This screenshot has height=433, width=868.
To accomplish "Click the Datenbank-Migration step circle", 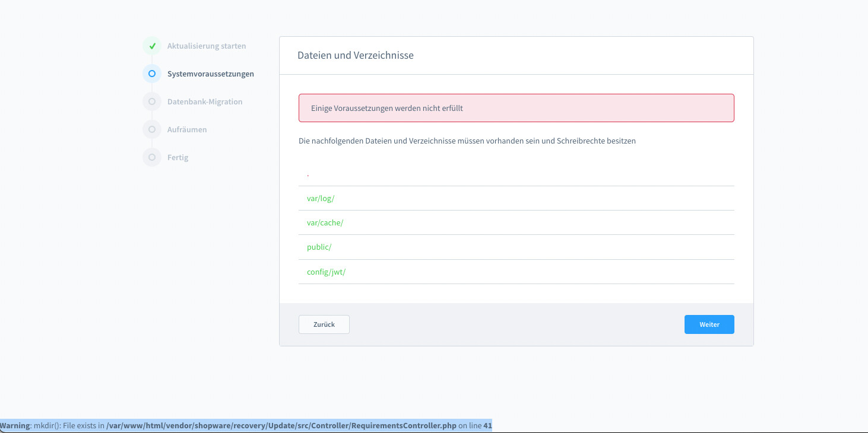I will point(152,101).
